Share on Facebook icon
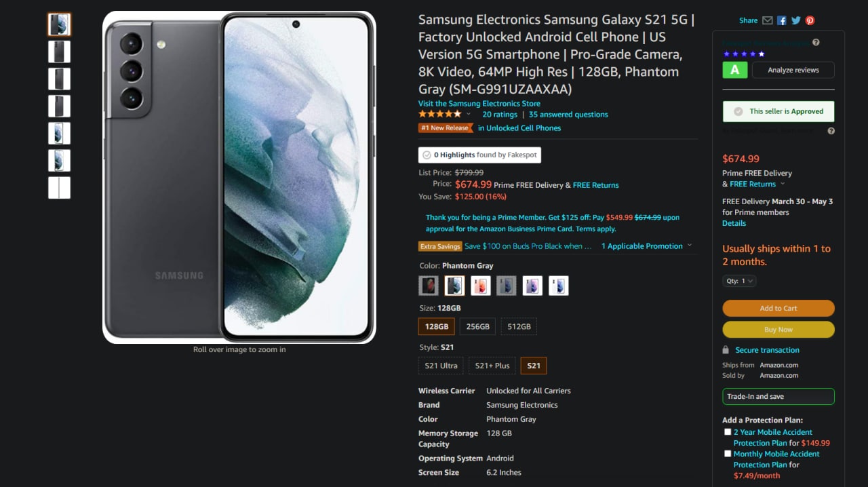Viewport: 868px width, 487px height. coord(782,20)
